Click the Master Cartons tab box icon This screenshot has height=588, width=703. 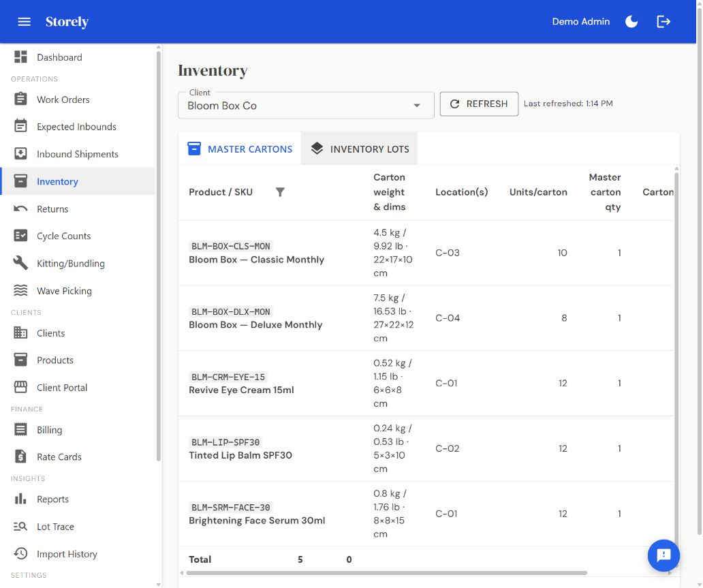194,149
